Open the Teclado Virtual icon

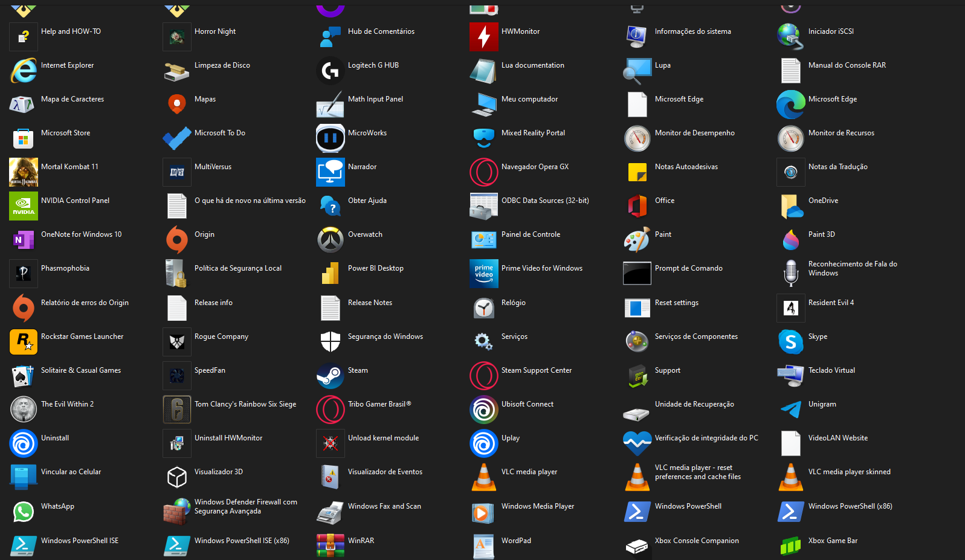tap(791, 376)
